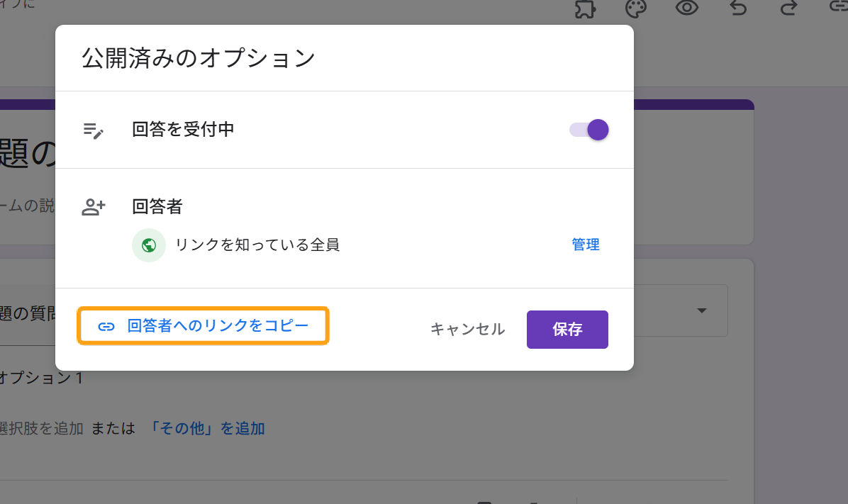Click 管理 to manage responders
The height and width of the screenshot is (504, 848).
(x=586, y=245)
